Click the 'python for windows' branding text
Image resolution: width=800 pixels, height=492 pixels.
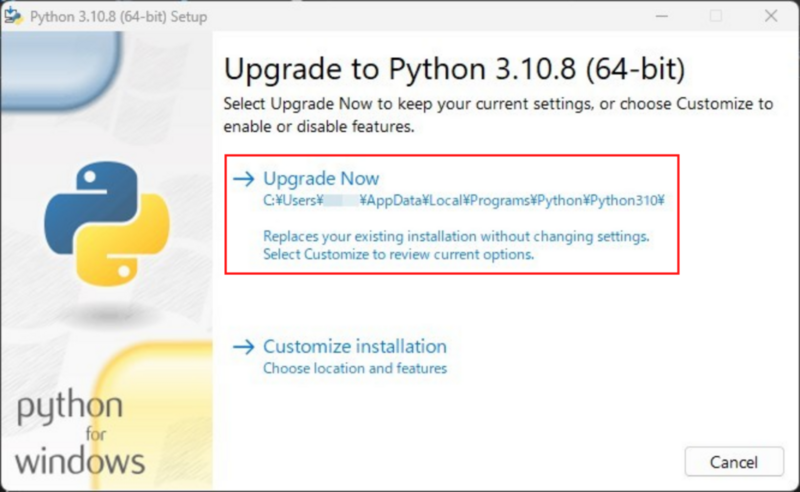(x=80, y=434)
